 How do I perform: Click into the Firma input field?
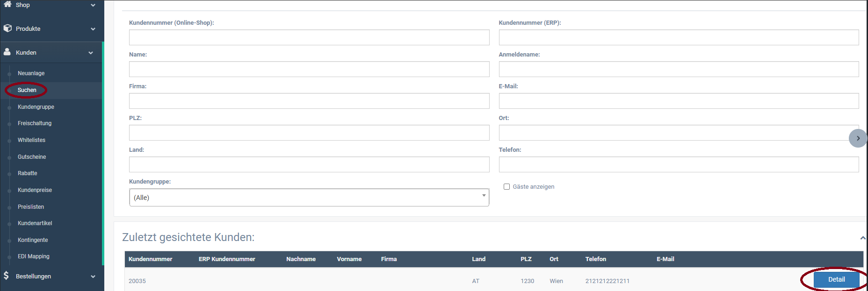click(x=309, y=101)
